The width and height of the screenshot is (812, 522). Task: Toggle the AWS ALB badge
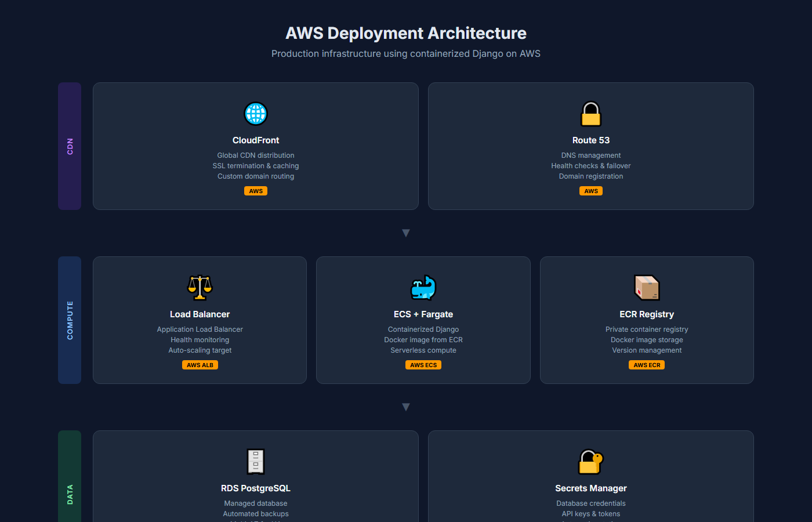click(200, 365)
